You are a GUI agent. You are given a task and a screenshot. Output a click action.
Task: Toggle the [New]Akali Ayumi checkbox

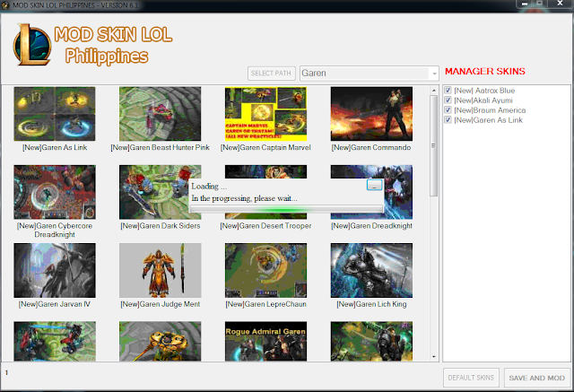pyautogui.click(x=448, y=100)
